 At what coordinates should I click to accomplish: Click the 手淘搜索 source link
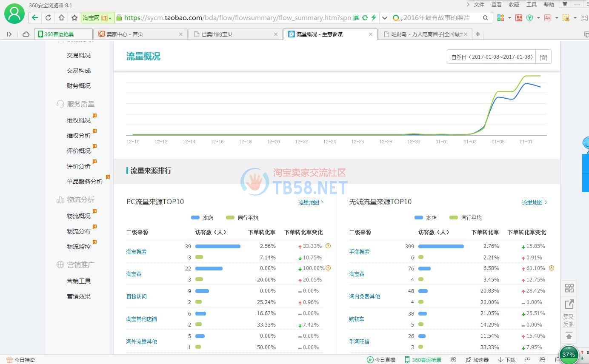pos(359,252)
